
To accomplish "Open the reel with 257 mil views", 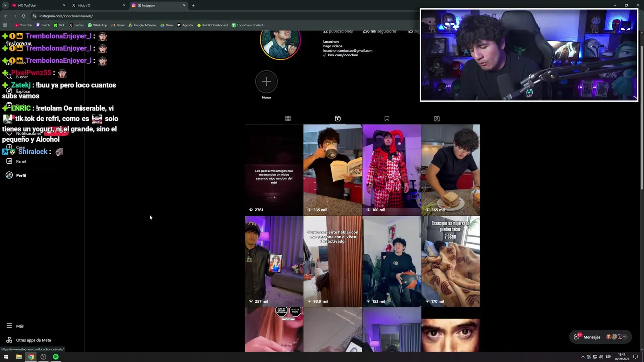I will coord(274,261).
